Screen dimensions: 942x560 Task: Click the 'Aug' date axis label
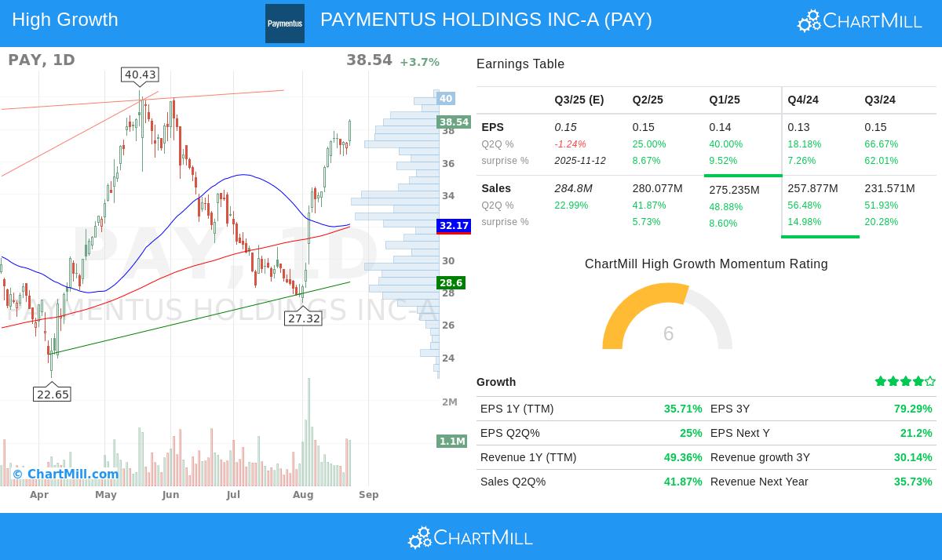click(x=303, y=495)
